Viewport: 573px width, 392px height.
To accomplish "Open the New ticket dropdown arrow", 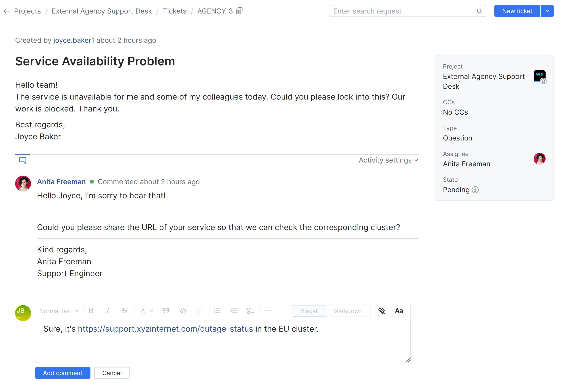I will coord(547,11).
